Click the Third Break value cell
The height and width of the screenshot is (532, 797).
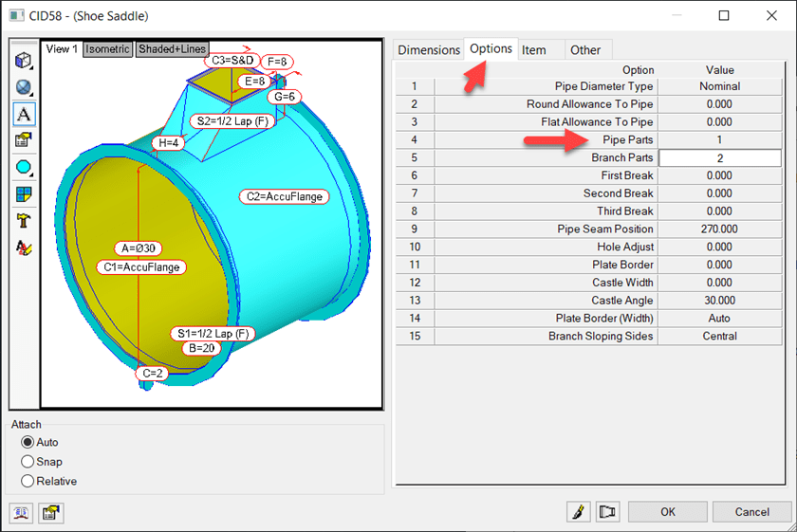720,211
